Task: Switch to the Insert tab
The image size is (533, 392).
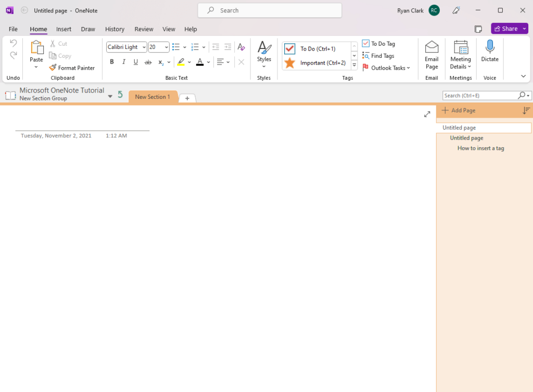Action: (x=64, y=29)
